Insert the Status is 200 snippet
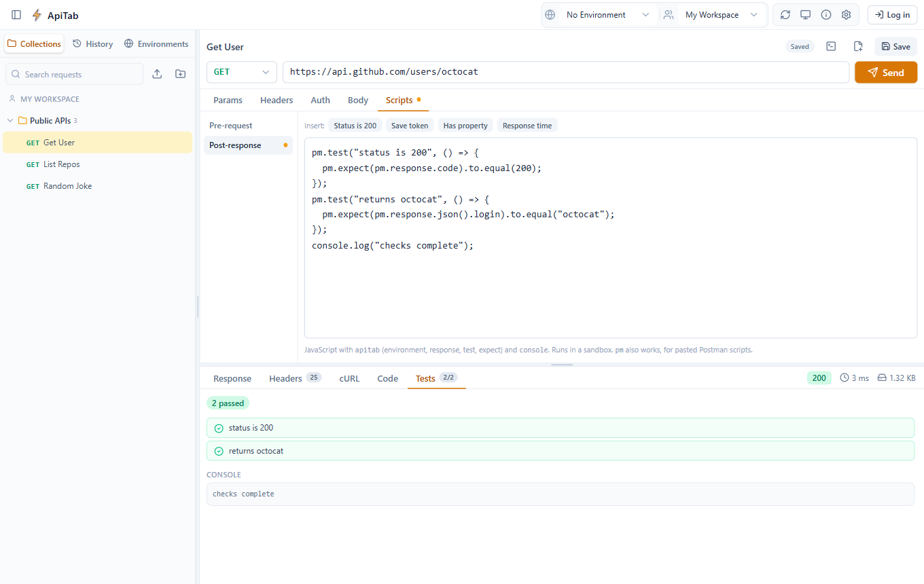Screen dimensions: 924x584 pyautogui.click(x=355, y=126)
